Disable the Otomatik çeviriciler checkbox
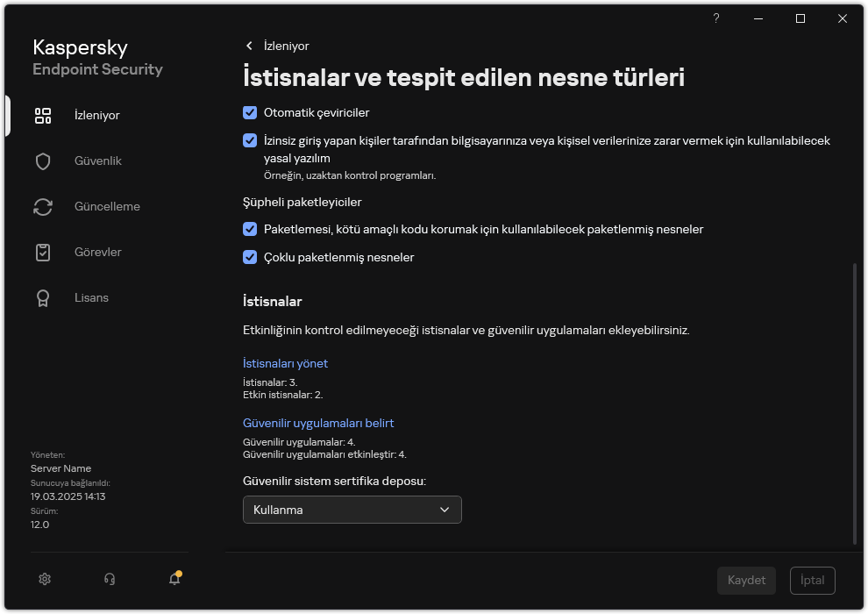Screen dimensions: 868x614 248,112
